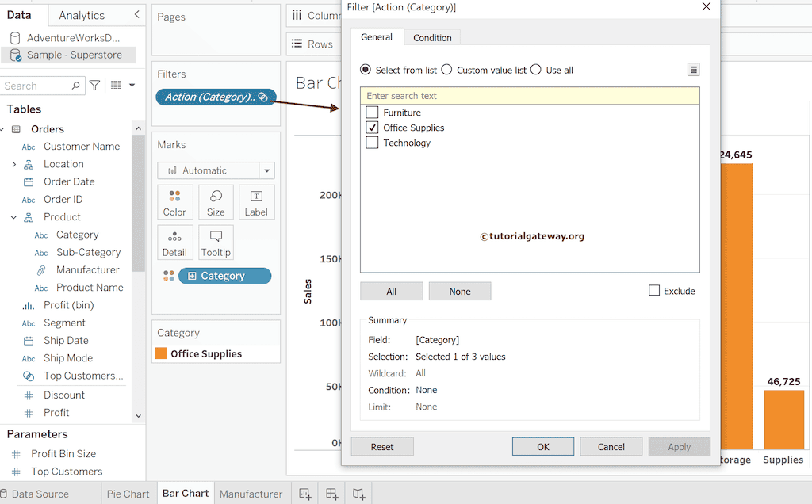Click the Order Date calendar icon
The width and height of the screenshot is (812, 504).
(29, 182)
